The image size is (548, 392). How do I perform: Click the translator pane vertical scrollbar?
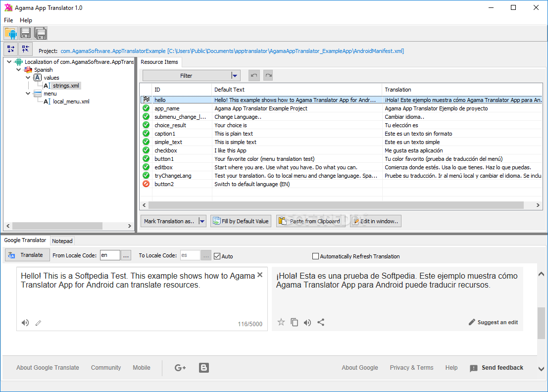[x=541, y=323]
